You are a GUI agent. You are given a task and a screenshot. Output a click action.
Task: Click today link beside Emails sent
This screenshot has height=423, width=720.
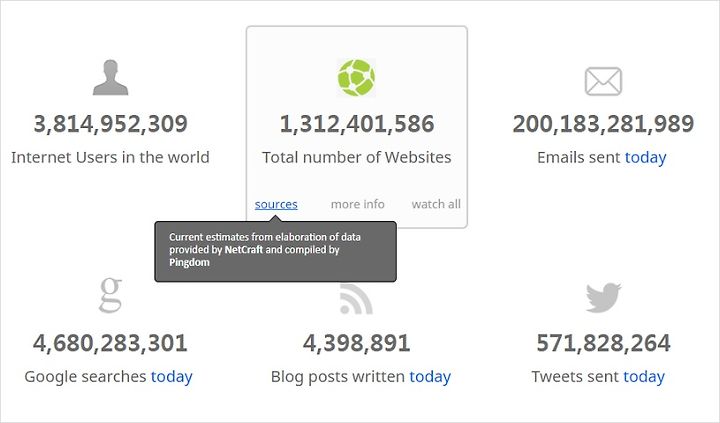645,157
